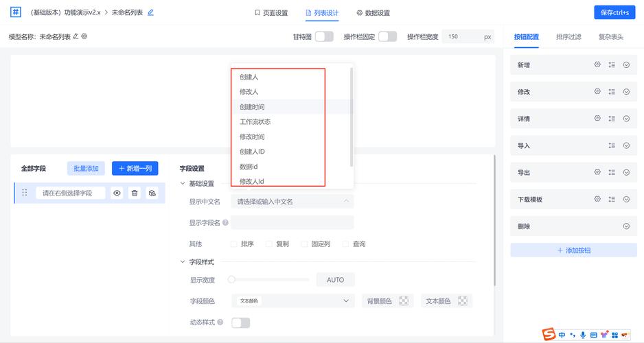Open the 列表设计 tab
Screen dimensions: 644x343
pos(323,13)
